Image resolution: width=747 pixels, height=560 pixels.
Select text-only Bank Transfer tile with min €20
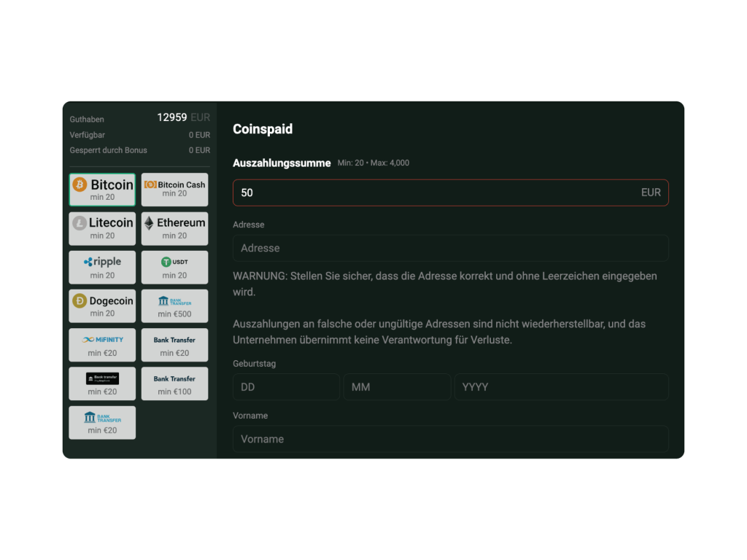[175, 345]
